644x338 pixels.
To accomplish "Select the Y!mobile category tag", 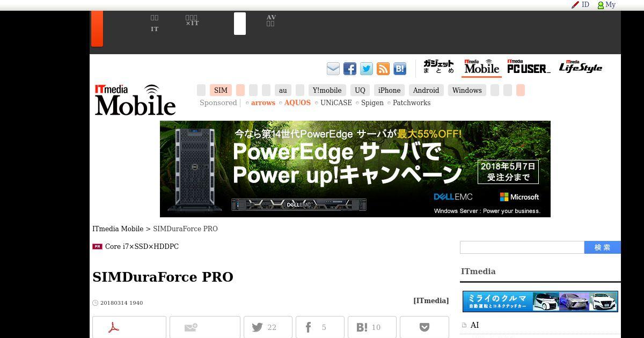I will (x=327, y=90).
